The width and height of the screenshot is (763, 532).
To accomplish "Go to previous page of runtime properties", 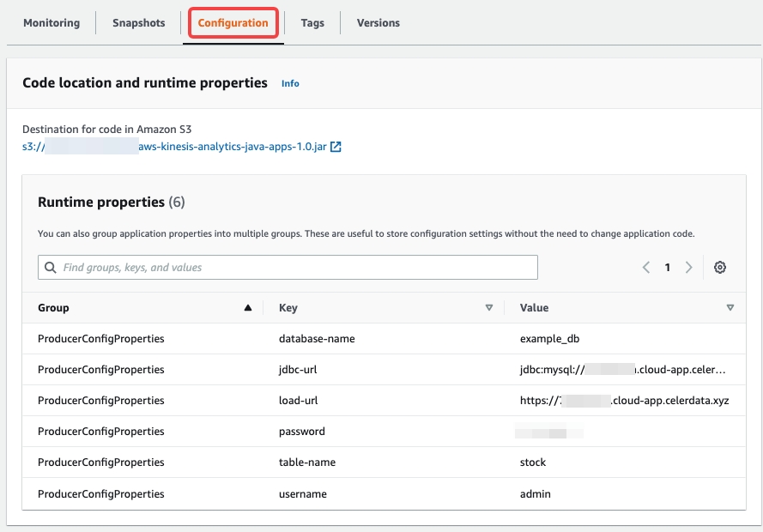I will tap(646, 268).
